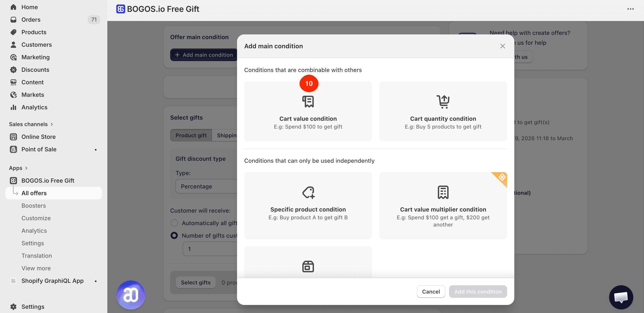
Task: Click the Marketing target icon
Action: tap(13, 57)
